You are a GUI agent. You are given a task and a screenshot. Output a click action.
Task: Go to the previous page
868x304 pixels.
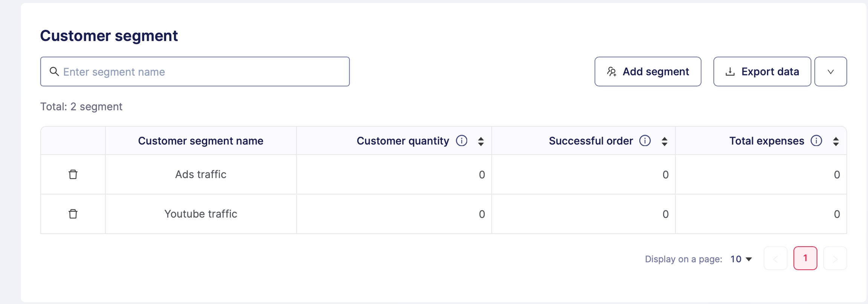(775, 258)
